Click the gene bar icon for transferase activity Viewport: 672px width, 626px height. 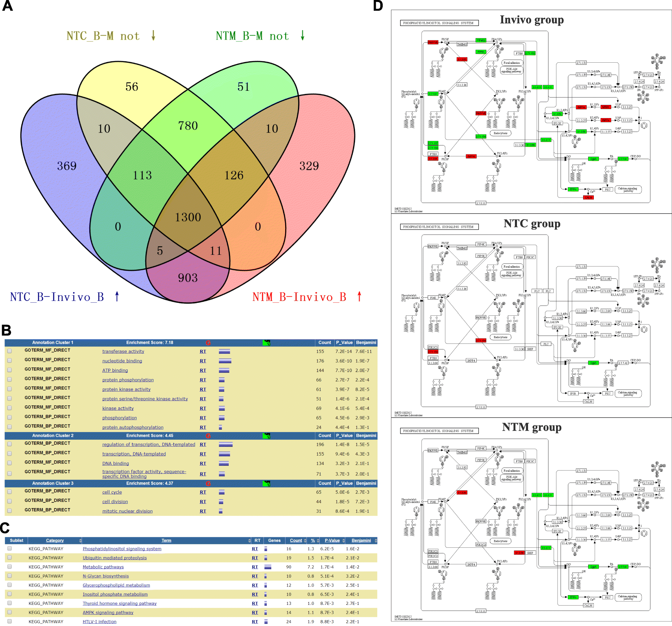(x=225, y=352)
